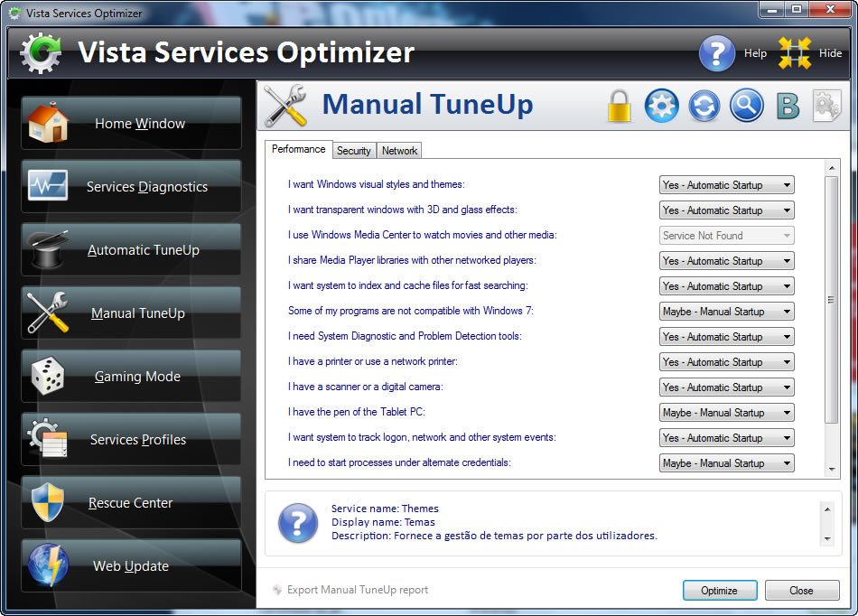This screenshot has width=858, height=616.
Task: Select the Manual TuneUp sidebar button
Action: tap(131, 313)
